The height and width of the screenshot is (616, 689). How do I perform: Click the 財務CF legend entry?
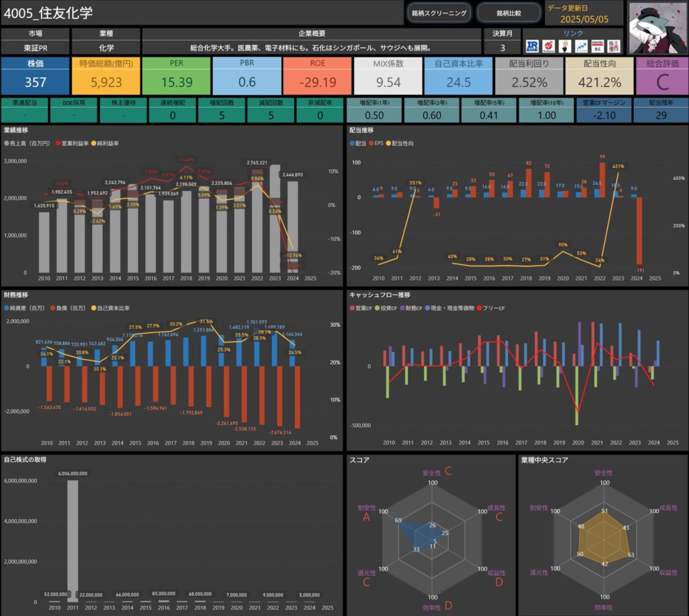[x=411, y=308]
